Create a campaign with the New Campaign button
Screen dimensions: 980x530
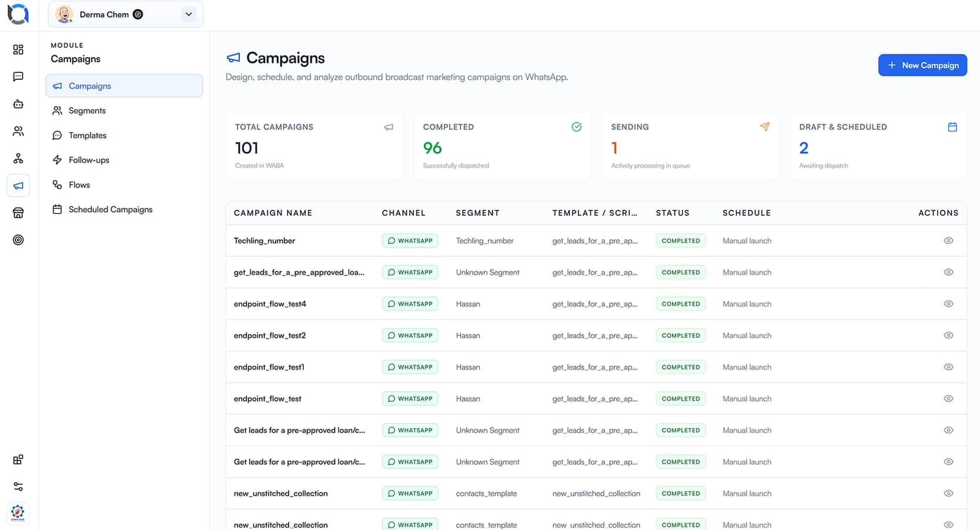point(922,65)
